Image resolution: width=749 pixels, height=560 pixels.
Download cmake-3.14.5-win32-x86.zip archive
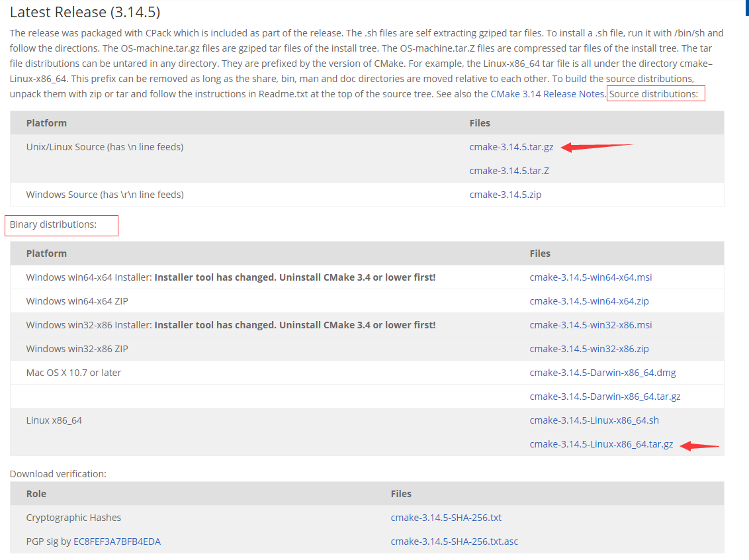pos(589,350)
